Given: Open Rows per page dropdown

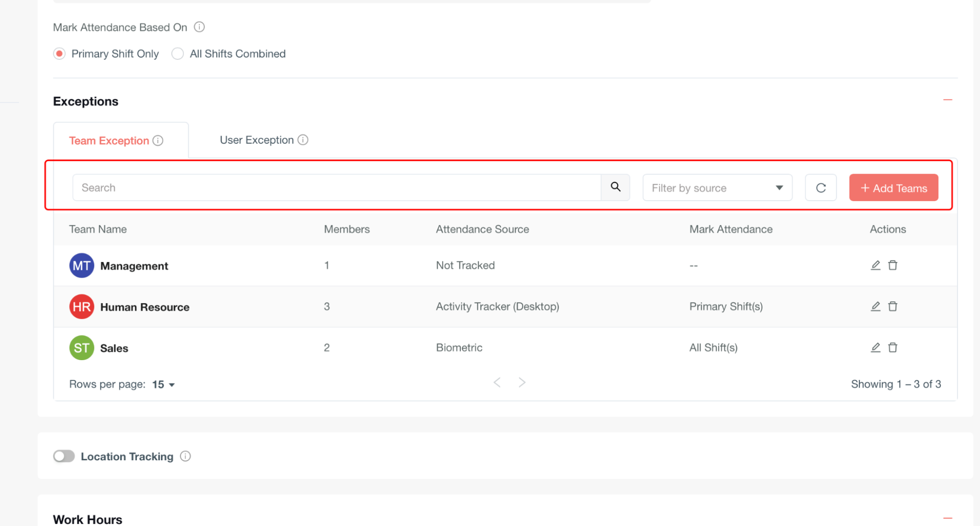Looking at the screenshot, I should [163, 385].
